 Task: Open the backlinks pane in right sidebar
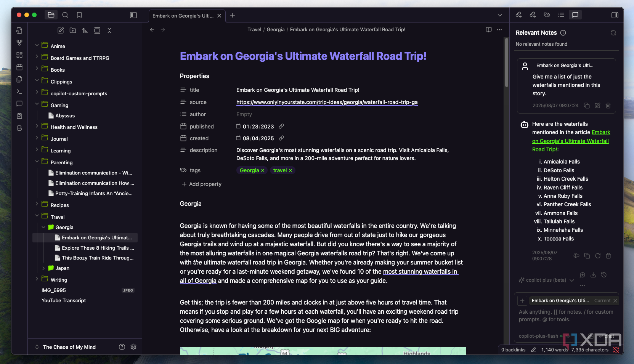click(x=519, y=15)
